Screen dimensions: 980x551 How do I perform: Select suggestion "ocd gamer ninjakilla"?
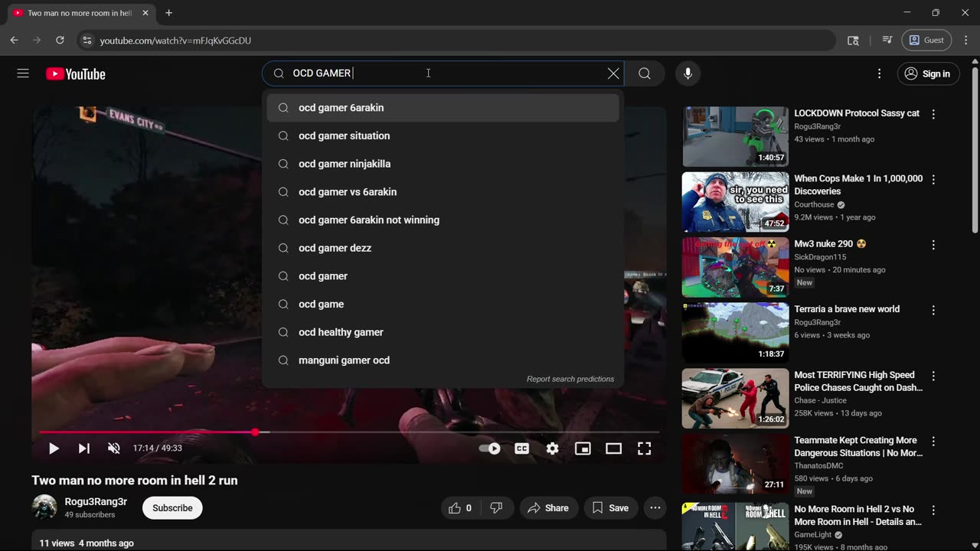(443, 164)
